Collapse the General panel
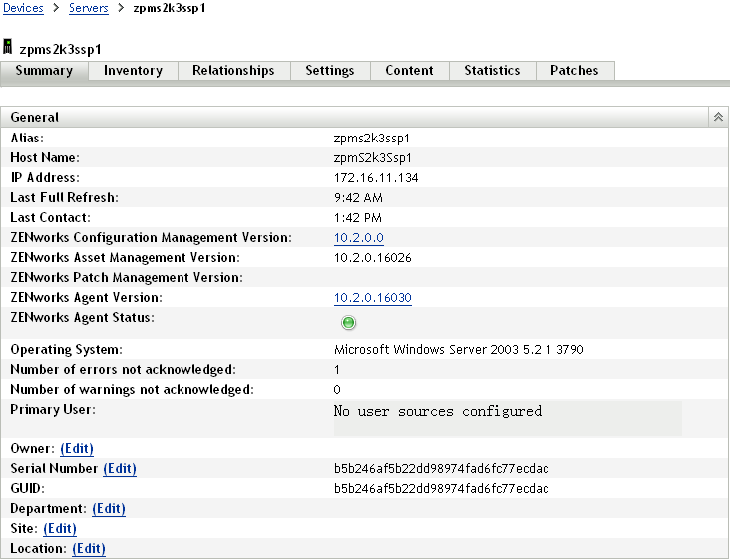The height and width of the screenshot is (560, 730). [x=717, y=117]
